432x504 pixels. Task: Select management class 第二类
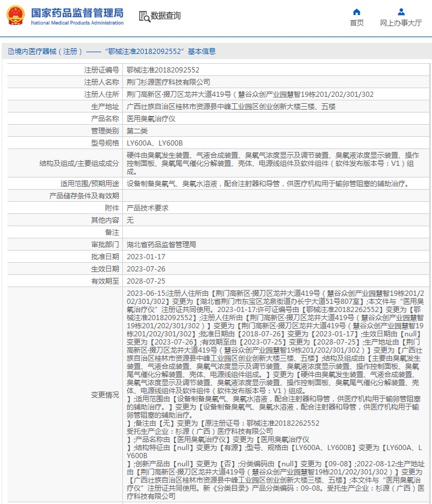pyautogui.click(x=137, y=131)
